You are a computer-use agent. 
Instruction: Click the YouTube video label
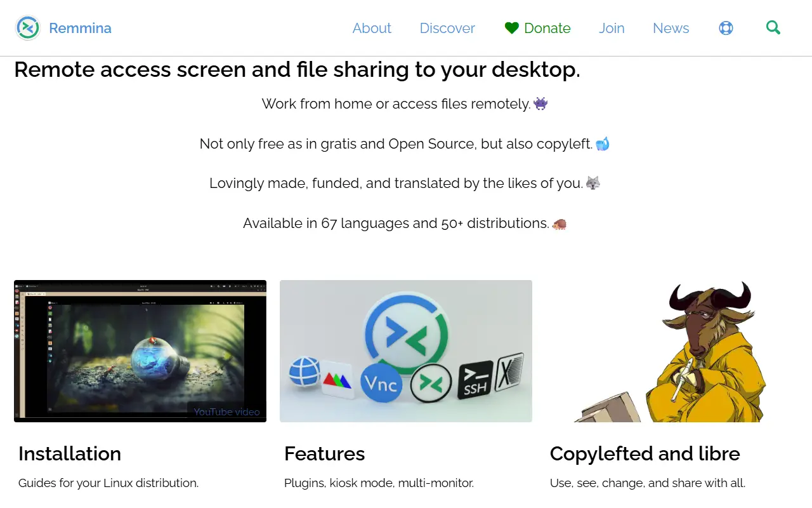tap(226, 412)
